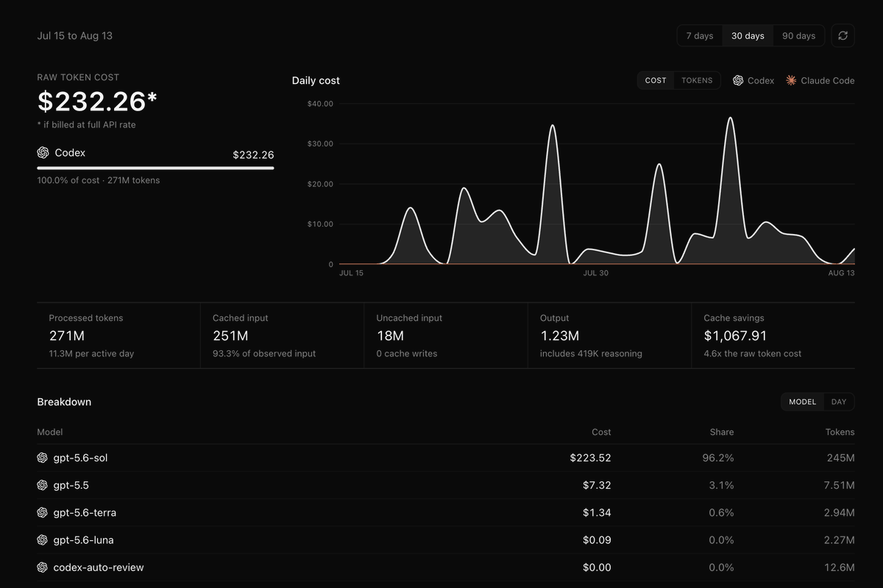
Task: Group breakdown by DAY
Action: [x=839, y=402]
